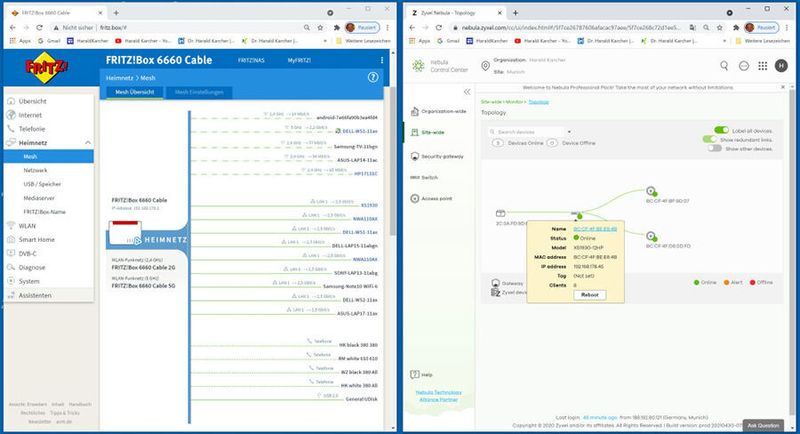Viewport: 800px width, 434px height.
Task: Open the Samsung-TV-11bgn mesh device
Action: 356,147
